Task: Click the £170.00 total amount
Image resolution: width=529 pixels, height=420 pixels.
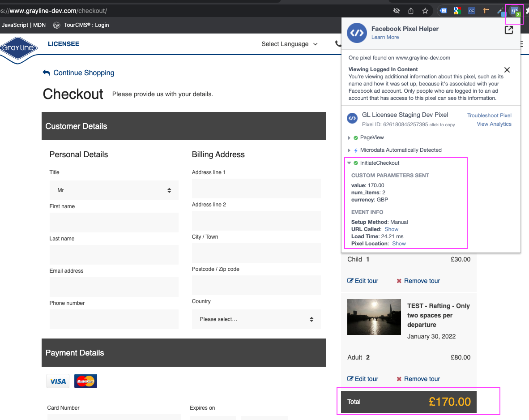Action: tap(450, 402)
